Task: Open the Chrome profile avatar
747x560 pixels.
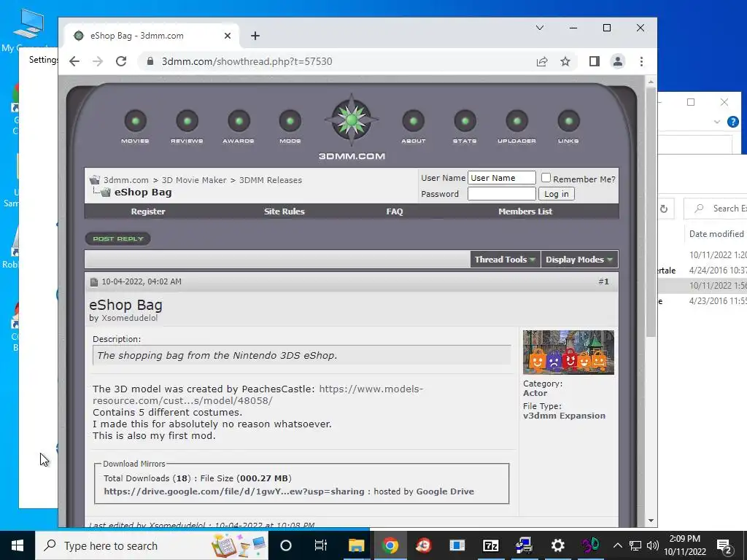Action: (x=618, y=61)
